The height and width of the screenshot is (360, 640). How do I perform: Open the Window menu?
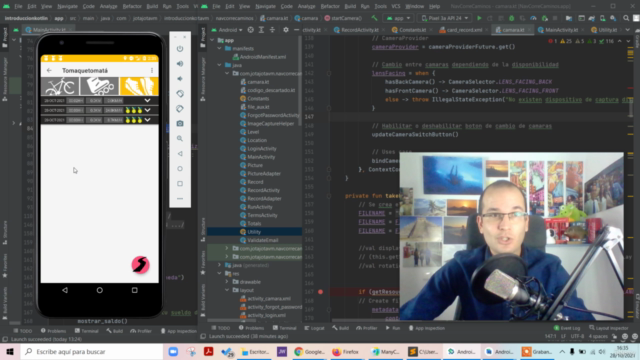(415, 7)
